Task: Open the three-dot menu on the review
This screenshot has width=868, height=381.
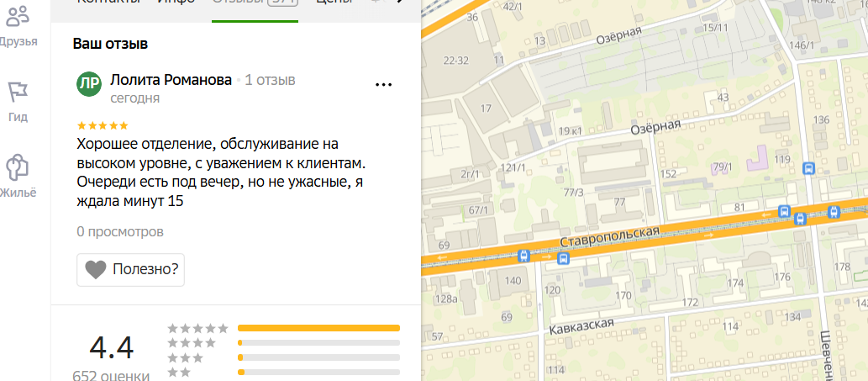Action: tap(383, 85)
